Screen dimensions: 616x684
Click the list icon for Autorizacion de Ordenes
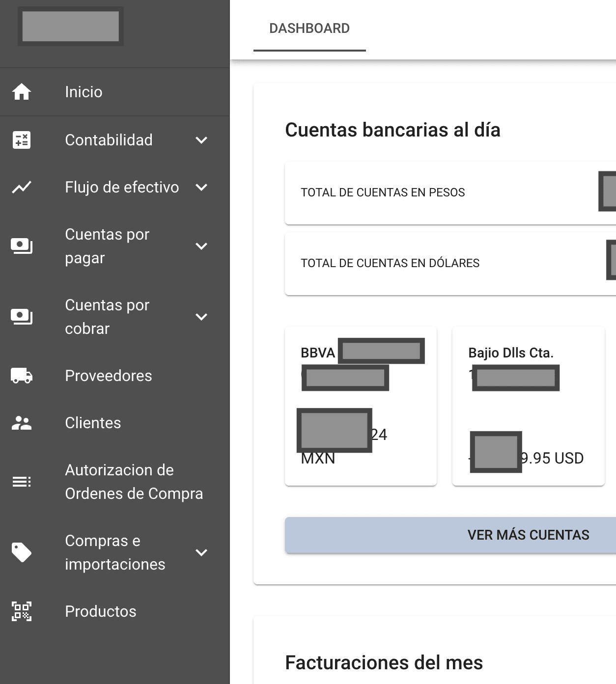(x=22, y=482)
